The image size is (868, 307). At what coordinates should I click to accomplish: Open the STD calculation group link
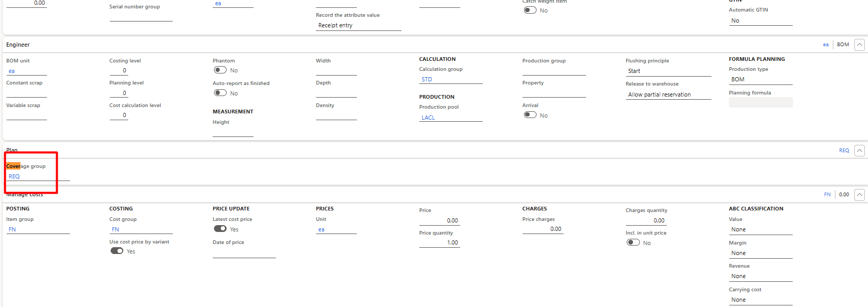pyautogui.click(x=427, y=80)
